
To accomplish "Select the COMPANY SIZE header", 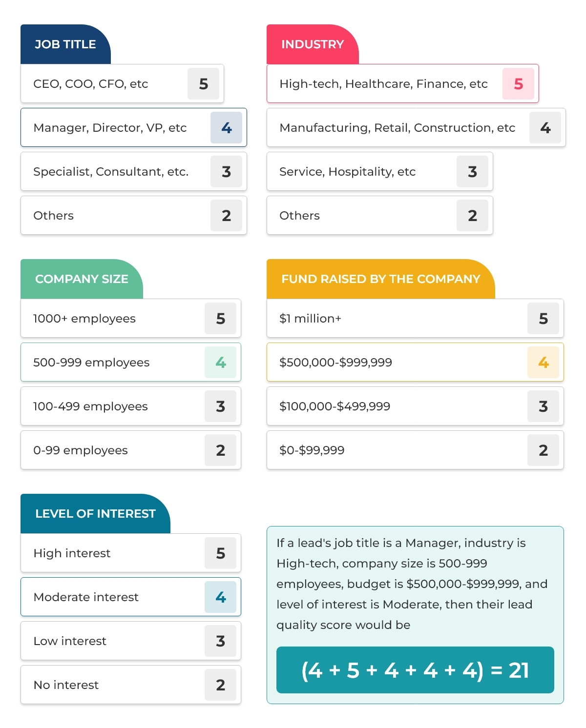I will point(82,279).
